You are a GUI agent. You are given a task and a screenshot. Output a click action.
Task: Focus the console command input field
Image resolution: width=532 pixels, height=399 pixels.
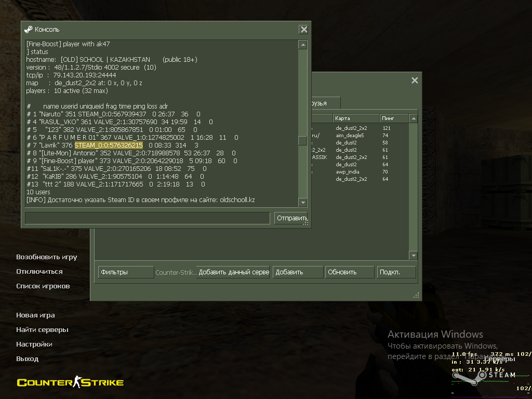[148, 218]
